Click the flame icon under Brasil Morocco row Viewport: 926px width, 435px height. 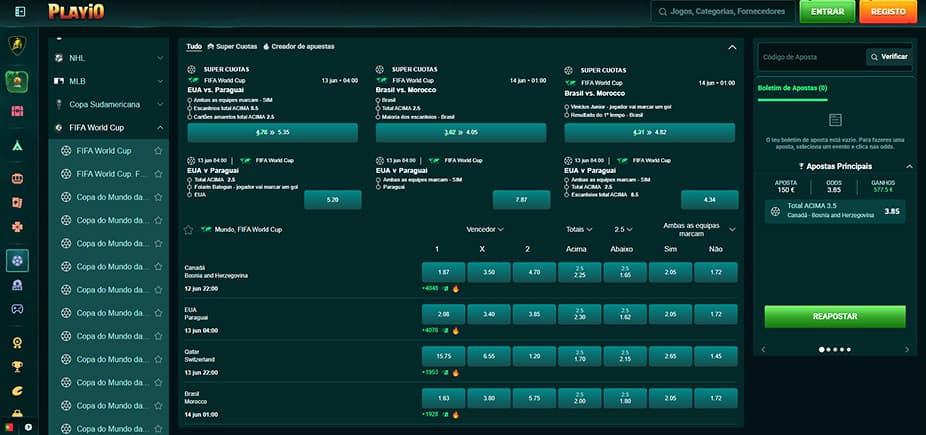456,414
